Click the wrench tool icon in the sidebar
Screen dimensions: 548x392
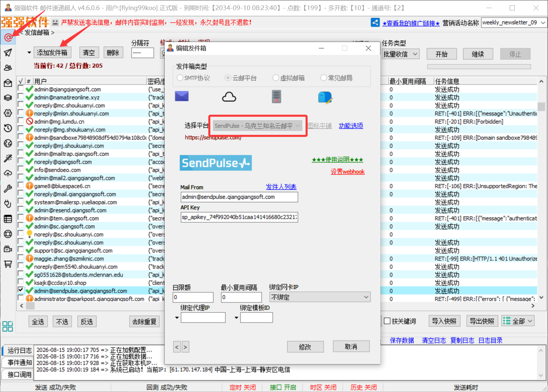point(8,188)
